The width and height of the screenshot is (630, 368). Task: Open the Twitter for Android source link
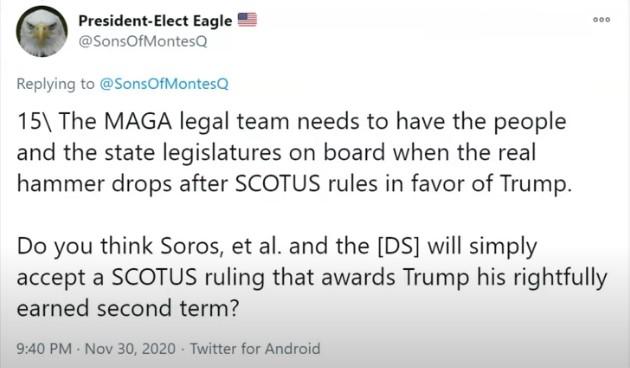pyautogui.click(x=255, y=348)
